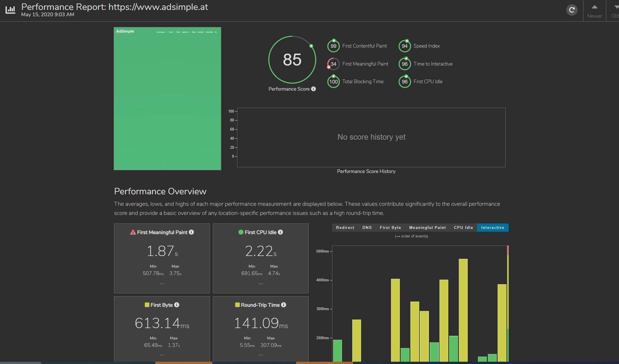This screenshot has width=619, height=364.
Task: Switch to First Byte chart tab
Action: click(390, 227)
